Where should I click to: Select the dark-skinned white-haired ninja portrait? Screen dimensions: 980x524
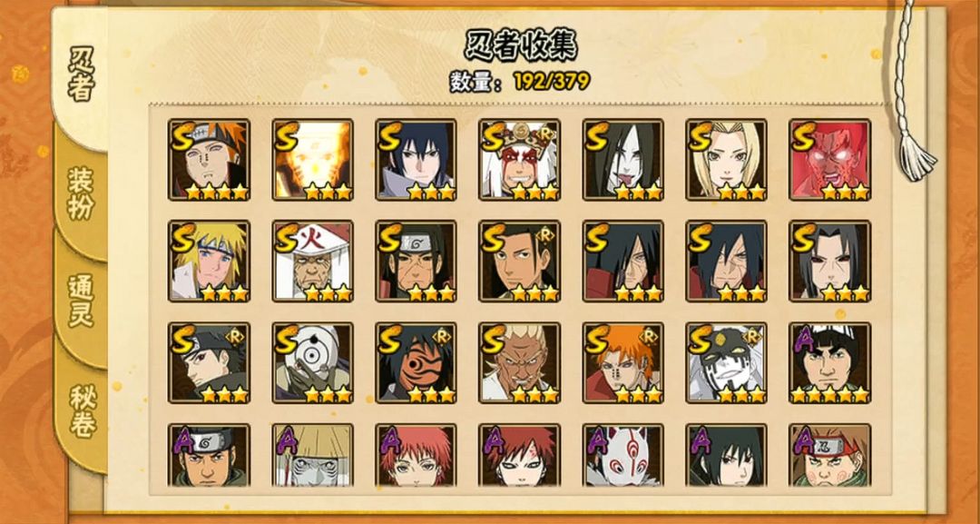(x=519, y=362)
